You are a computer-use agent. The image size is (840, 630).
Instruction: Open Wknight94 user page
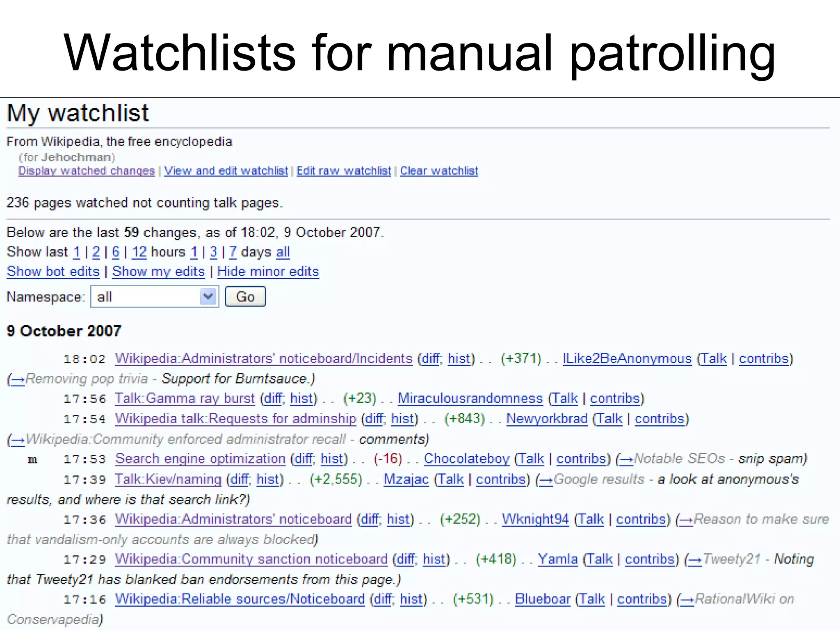pos(536,519)
